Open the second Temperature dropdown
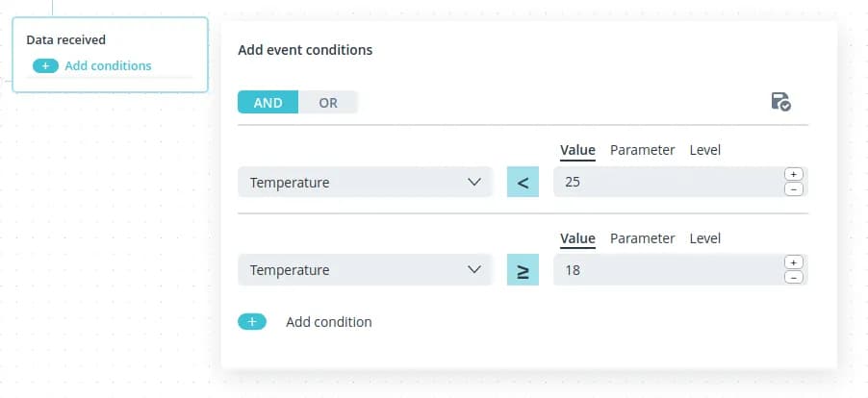The width and height of the screenshot is (868, 398). point(365,271)
